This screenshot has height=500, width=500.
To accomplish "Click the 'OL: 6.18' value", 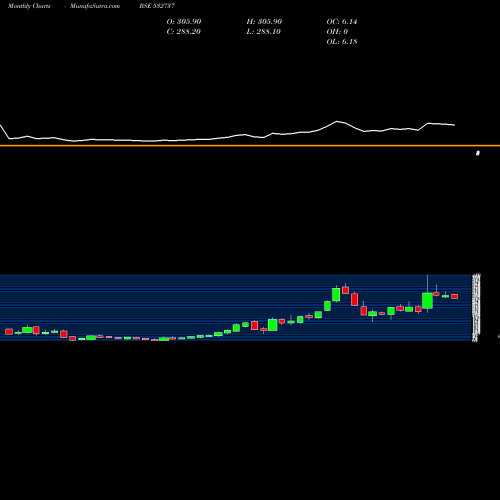I will (x=342, y=42).
